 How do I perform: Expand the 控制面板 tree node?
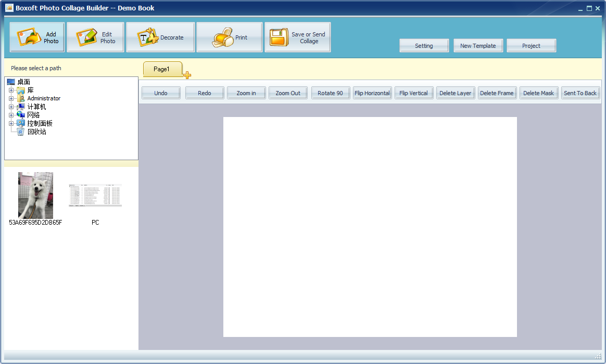pos(11,123)
